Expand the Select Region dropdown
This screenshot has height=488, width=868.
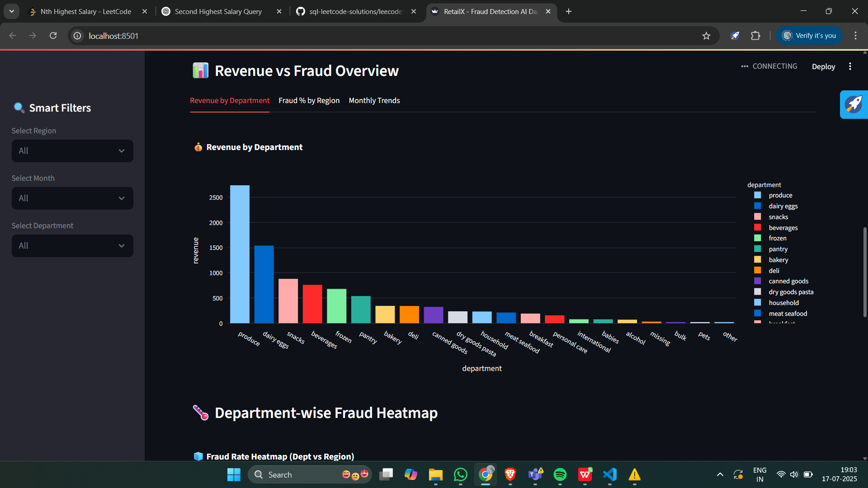(72, 151)
